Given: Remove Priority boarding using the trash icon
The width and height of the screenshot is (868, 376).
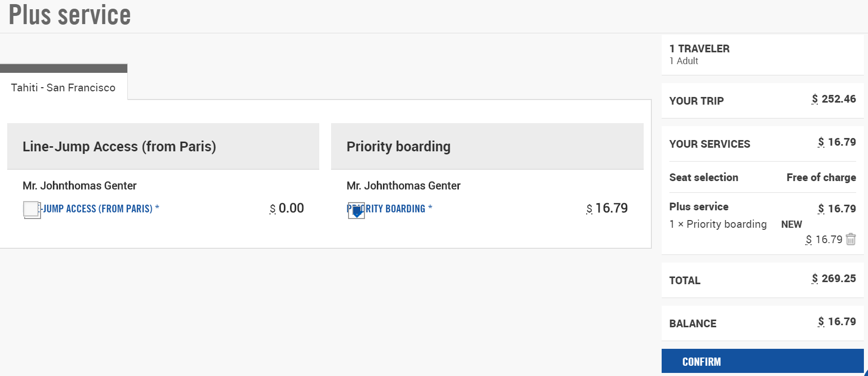Looking at the screenshot, I should tap(851, 239).
